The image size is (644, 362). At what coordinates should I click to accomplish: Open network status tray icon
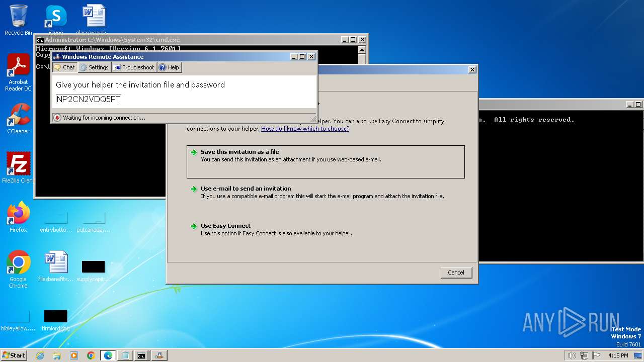[x=584, y=355]
